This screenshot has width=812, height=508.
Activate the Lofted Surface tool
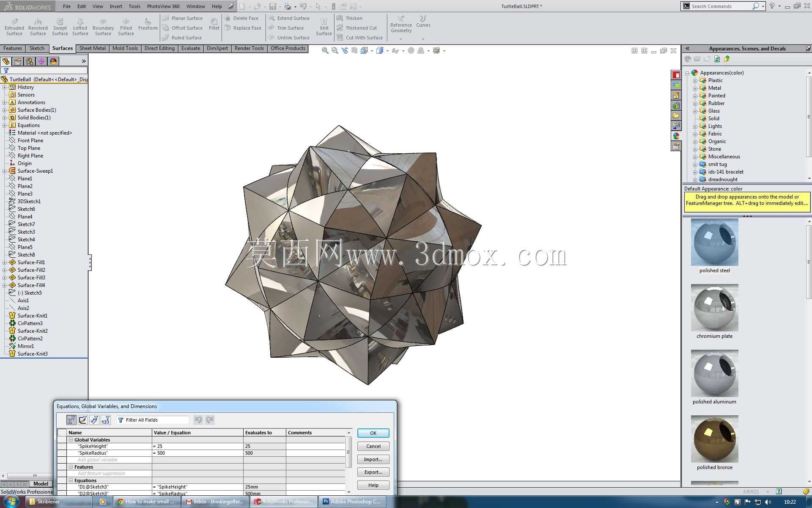point(80,27)
